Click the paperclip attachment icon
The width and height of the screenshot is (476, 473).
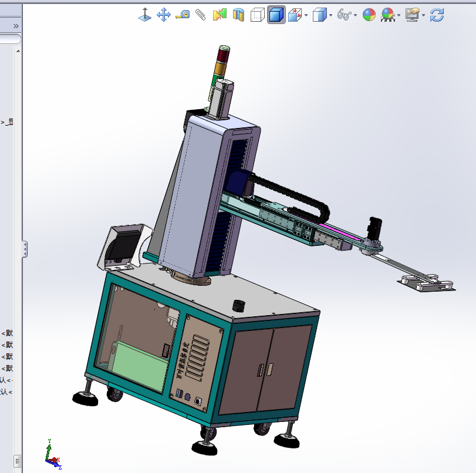click(201, 15)
